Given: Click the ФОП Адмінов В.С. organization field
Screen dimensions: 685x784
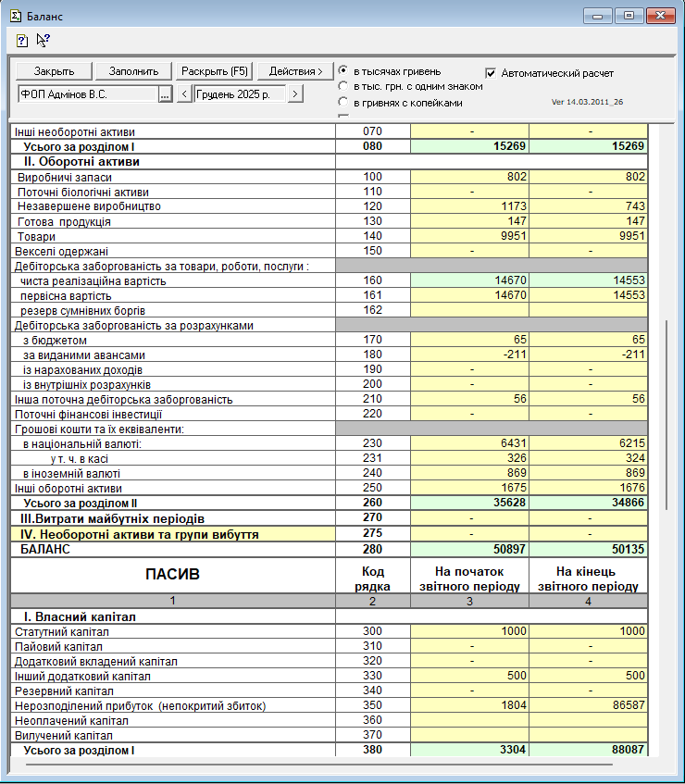Looking at the screenshot, I should (86, 93).
